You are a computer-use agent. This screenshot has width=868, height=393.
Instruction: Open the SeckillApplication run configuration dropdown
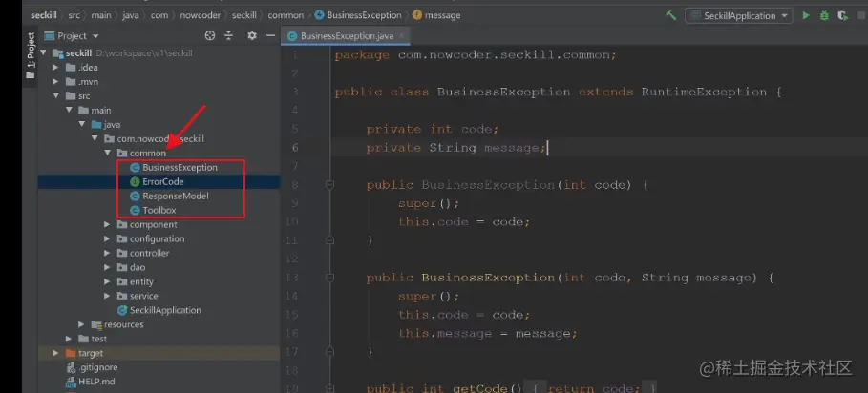click(x=738, y=15)
